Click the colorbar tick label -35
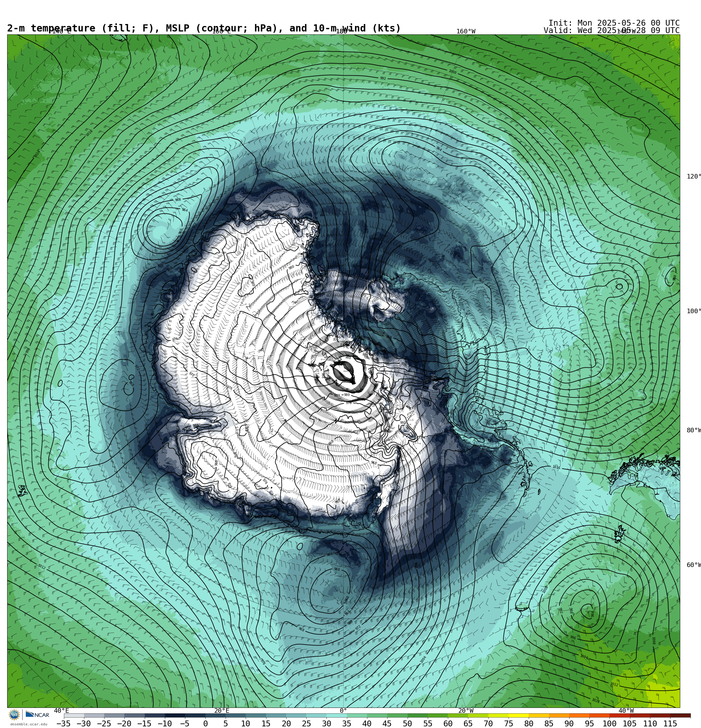The height and width of the screenshot is (728, 701). coord(63,723)
